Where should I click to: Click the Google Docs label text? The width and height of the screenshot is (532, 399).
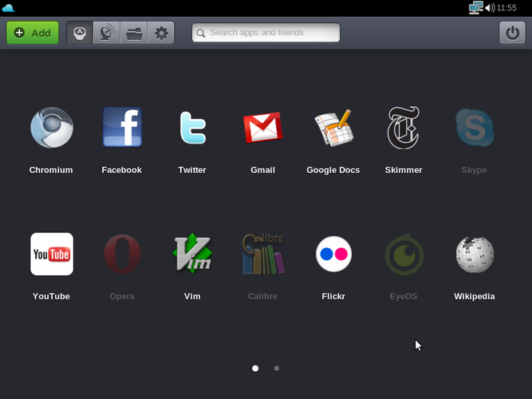coord(333,170)
